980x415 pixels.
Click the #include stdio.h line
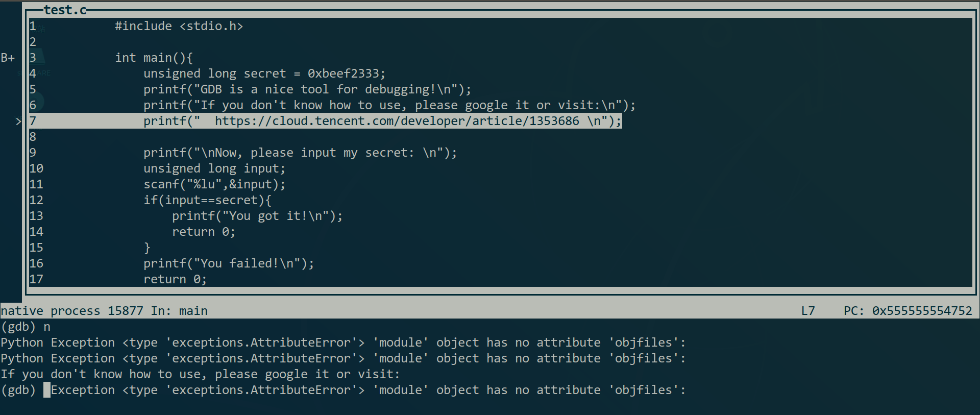[179, 26]
